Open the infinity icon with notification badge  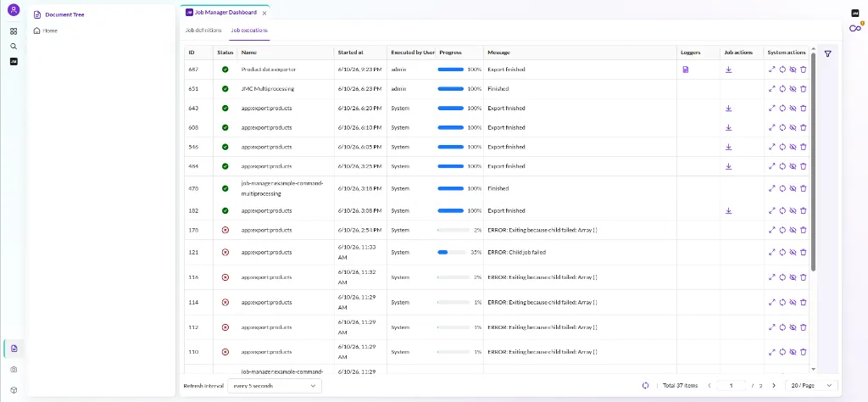pos(856,28)
